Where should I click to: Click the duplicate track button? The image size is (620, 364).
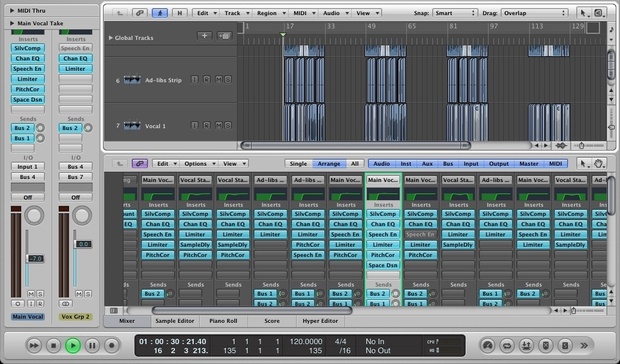tap(224, 36)
